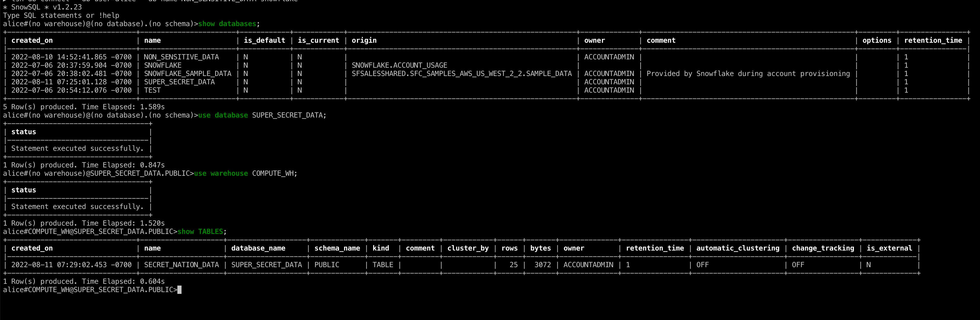
Task: Click the 2022-07-06 20:38:02.481 timestamp
Action: [71, 74]
